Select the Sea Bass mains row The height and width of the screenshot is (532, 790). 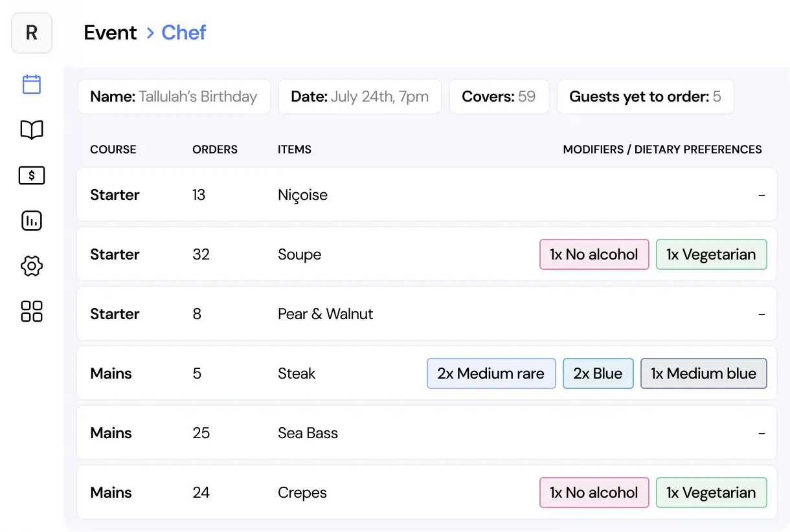click(426, 433)
